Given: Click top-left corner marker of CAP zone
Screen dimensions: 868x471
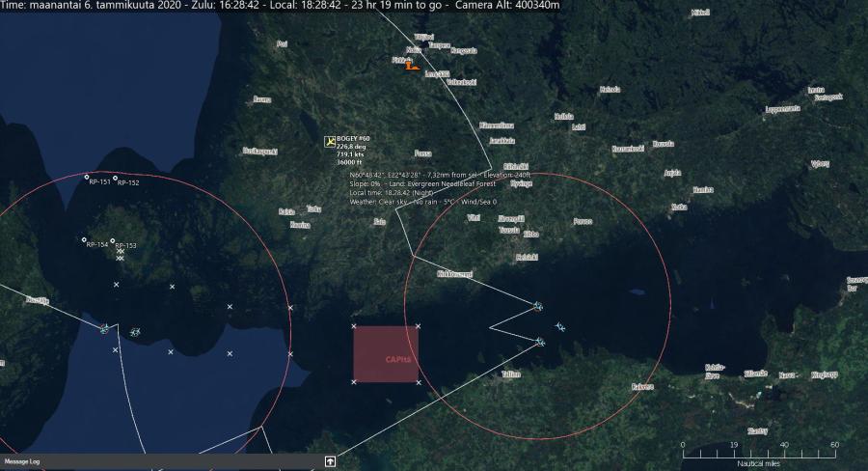Looking at the screenshot, I should (354, 326).
